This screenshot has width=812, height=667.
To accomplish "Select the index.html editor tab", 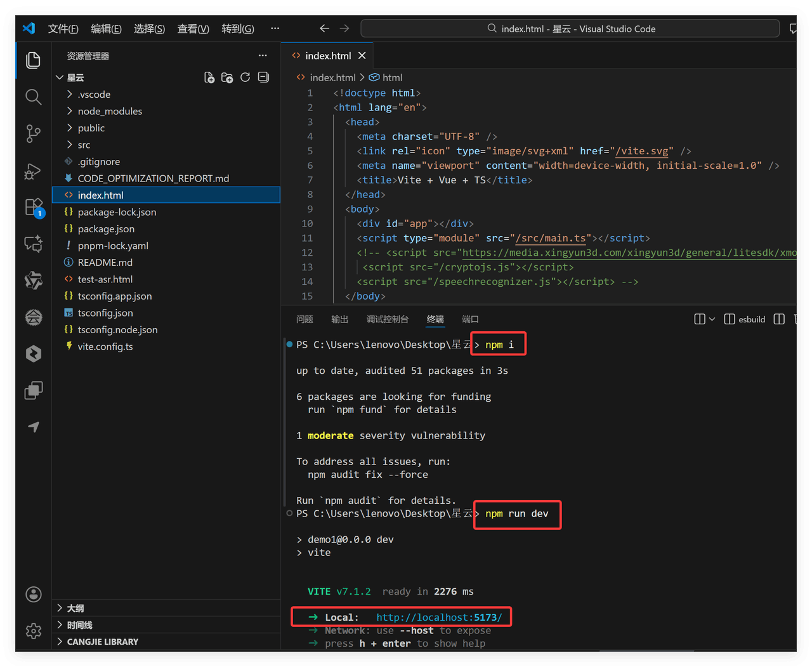I will pos(327,56).
